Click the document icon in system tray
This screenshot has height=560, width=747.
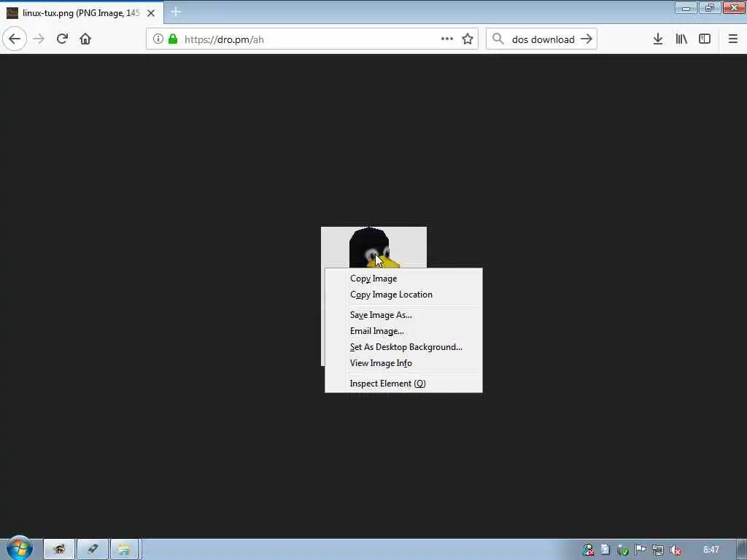(605, 550)
